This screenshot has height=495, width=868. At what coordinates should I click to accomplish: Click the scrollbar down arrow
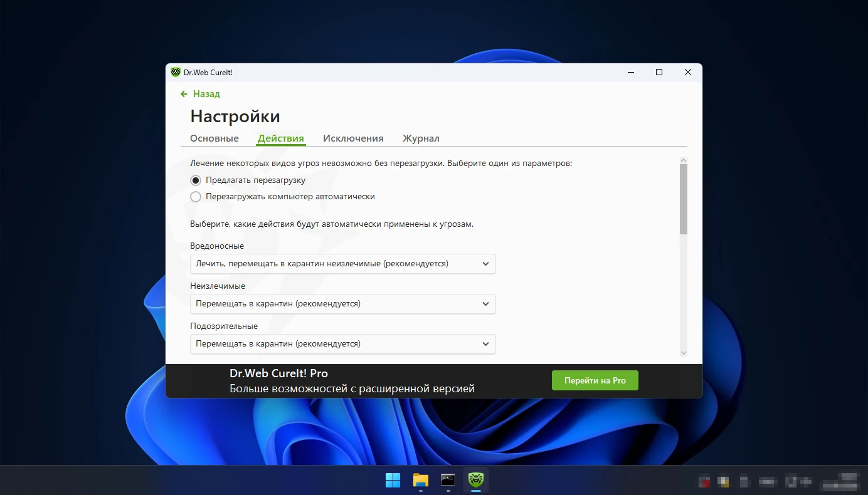coord(684,353)
